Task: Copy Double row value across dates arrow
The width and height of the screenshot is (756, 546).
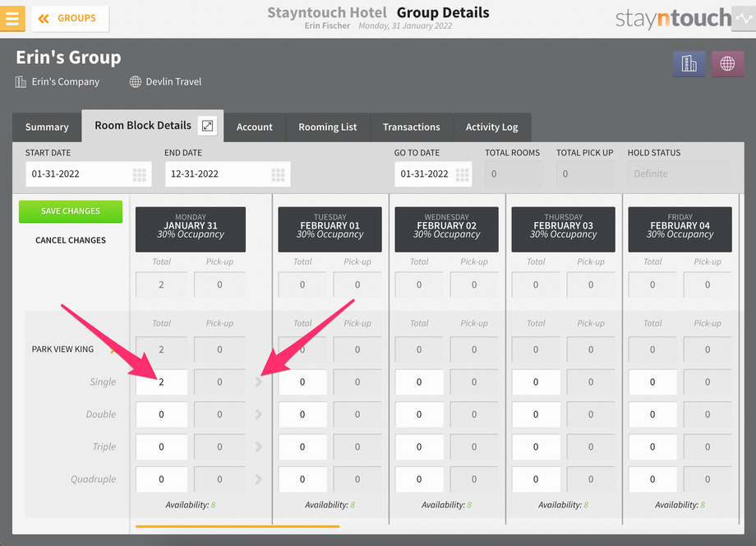Action: [x=259, y=414]
